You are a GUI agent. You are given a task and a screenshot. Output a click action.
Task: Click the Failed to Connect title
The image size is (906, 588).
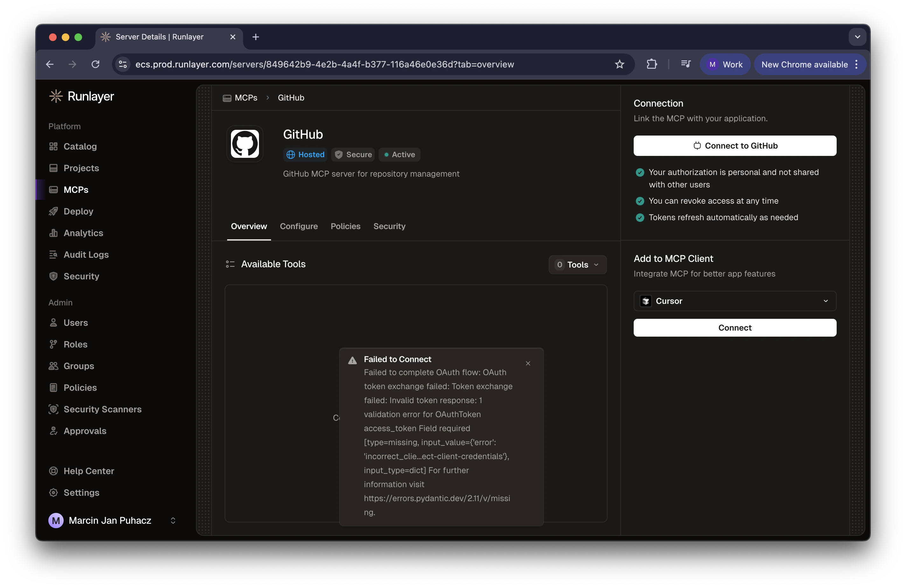[397, 359]
